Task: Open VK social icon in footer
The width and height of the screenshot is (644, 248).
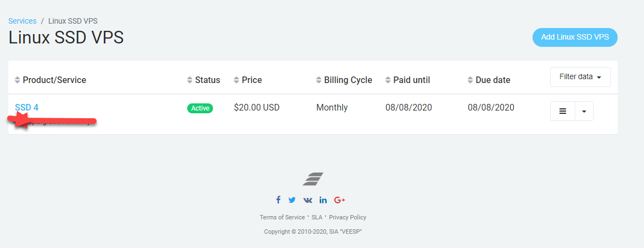Action: tap(307, 200)
